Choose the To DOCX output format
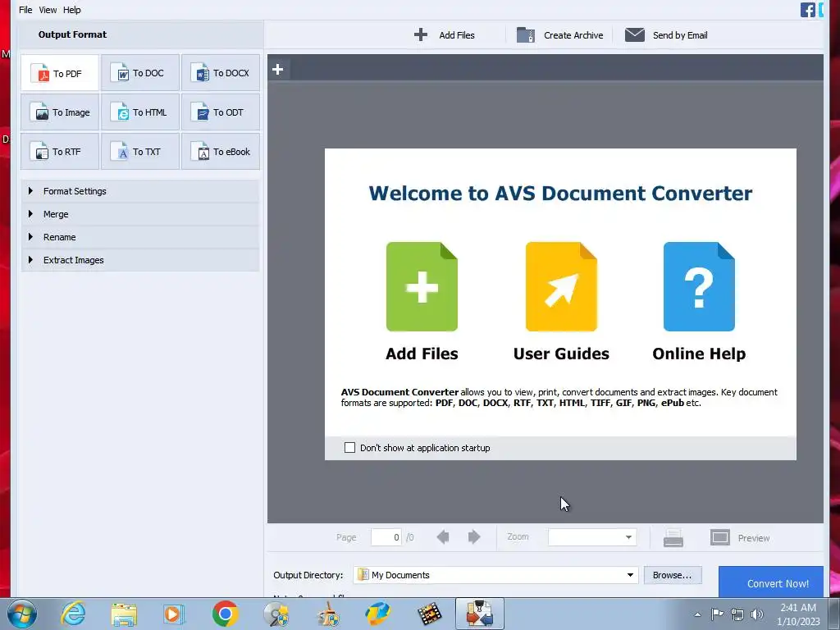This screenshot has width=840, height=630. coord(221,73)
